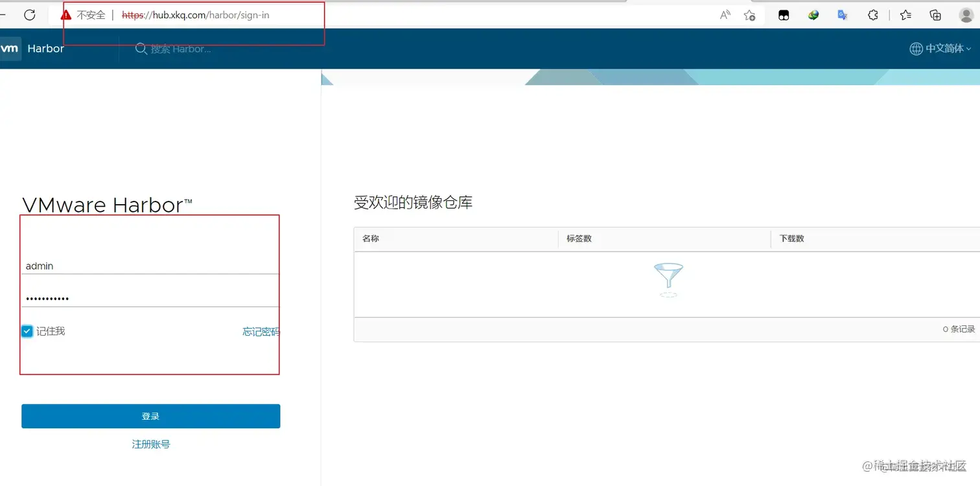The width and height of the screenshot is (980, 486).
Task: Click the globe language icon
Action: point(916,49)
